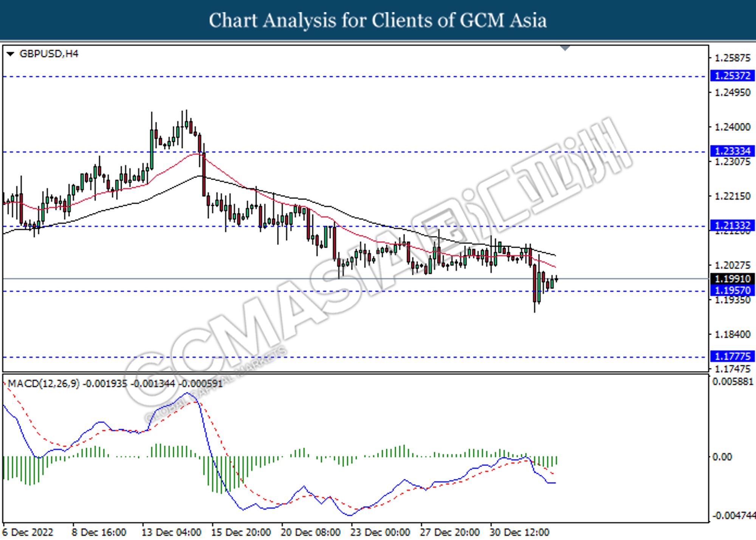Click the 6 Dec 2022 date label
This screenshot has width=756, height=540.
pyautogui.click(x=28, y=532)
